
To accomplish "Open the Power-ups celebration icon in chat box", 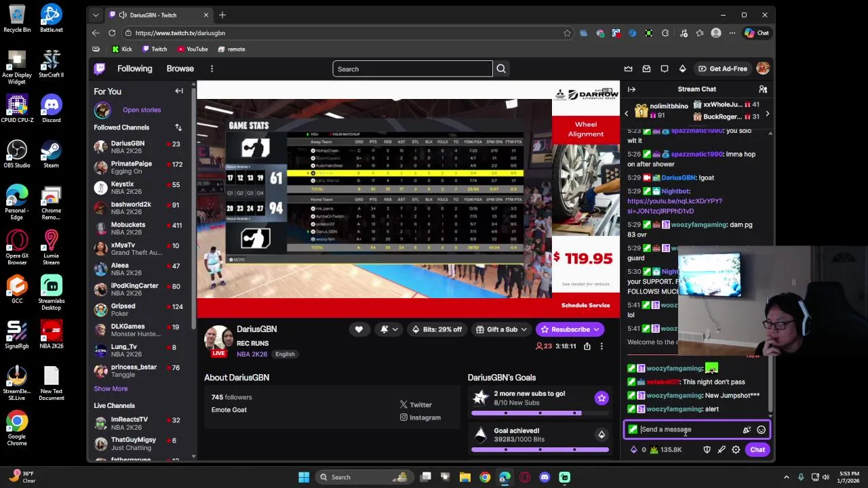I will click(x=747, y=430).
